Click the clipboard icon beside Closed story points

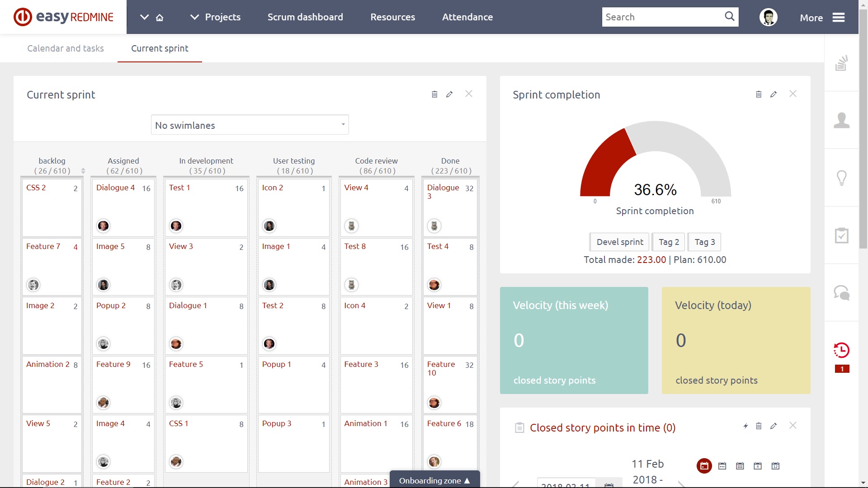pos(519,427)
